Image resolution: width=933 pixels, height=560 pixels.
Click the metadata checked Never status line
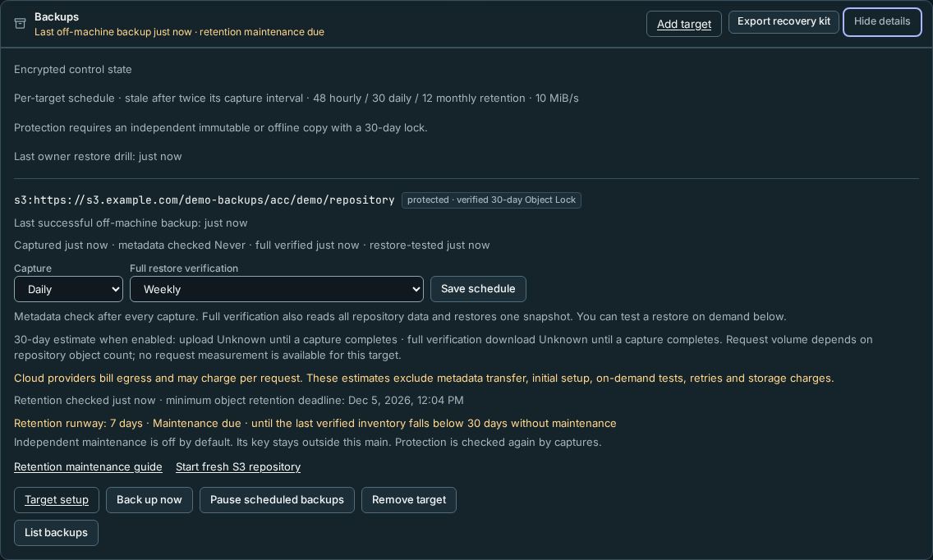pos(251,246)
